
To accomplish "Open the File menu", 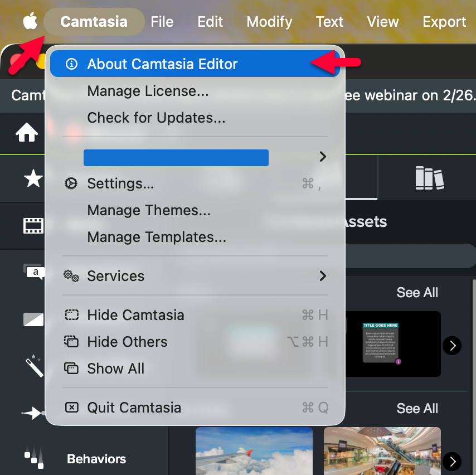I will pyautogui.click(x=162, y=21).
